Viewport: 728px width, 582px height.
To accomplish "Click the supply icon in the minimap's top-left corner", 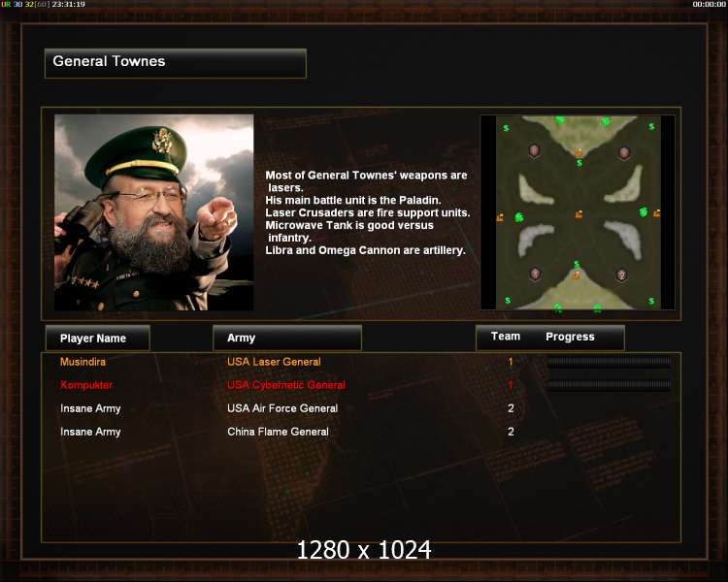I will [506, 128].
